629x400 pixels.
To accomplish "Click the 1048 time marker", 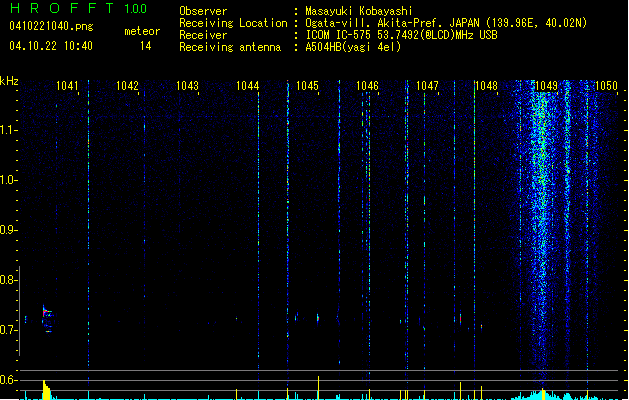I will 486,85.
